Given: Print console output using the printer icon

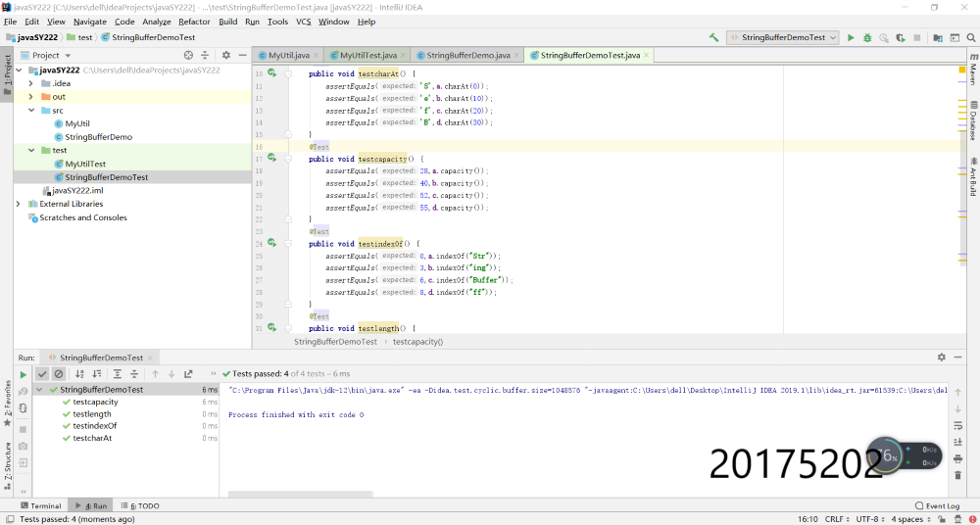Looking at the screenshot, I should [x=957, y=458].
